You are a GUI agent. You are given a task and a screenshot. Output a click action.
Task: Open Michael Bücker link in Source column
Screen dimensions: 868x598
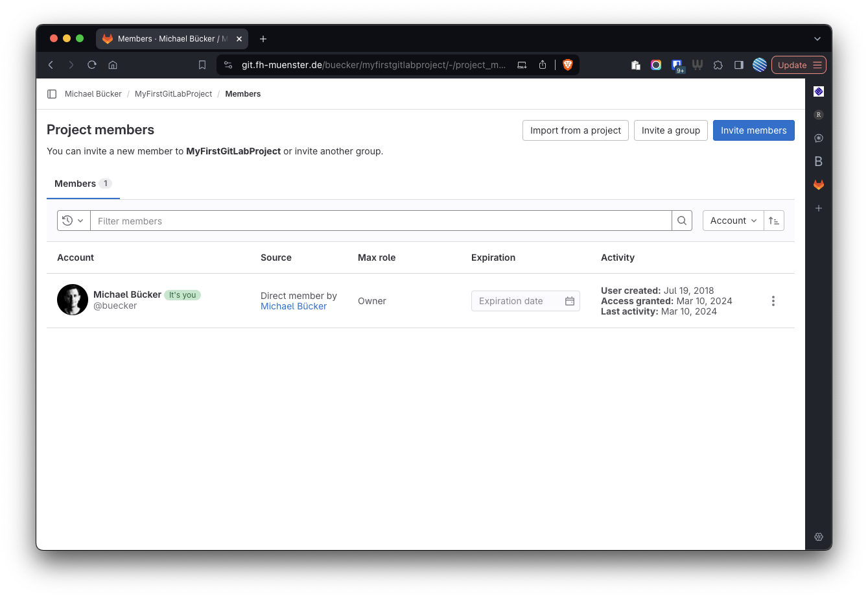click(294, 306)
